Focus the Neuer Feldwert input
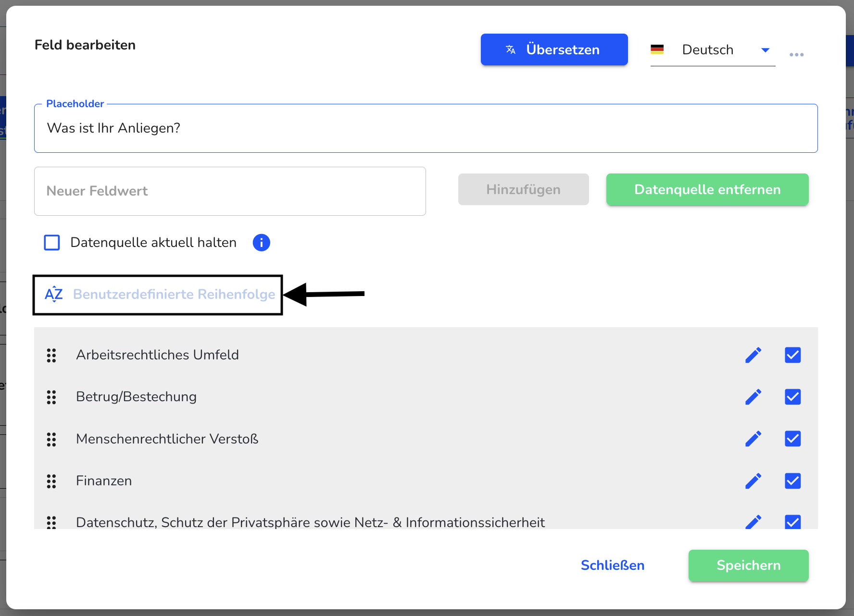This screenshot has height=616, width=854. pyautogui.click(x=230, y=191)
